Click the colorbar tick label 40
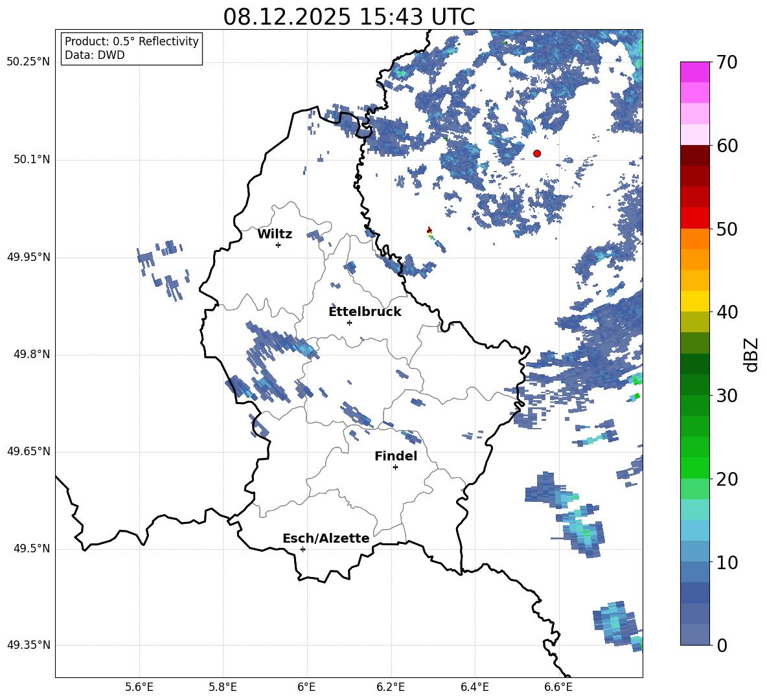 click(x=727, y=312)
